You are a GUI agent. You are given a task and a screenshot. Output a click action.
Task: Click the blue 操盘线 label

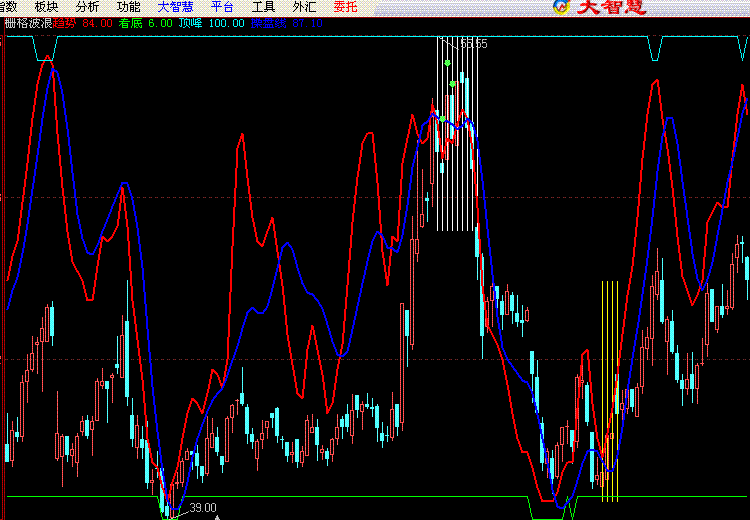pos(268,23)
